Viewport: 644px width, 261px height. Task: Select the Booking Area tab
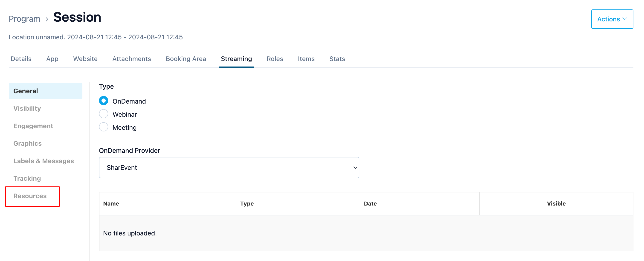click(186, 59)
